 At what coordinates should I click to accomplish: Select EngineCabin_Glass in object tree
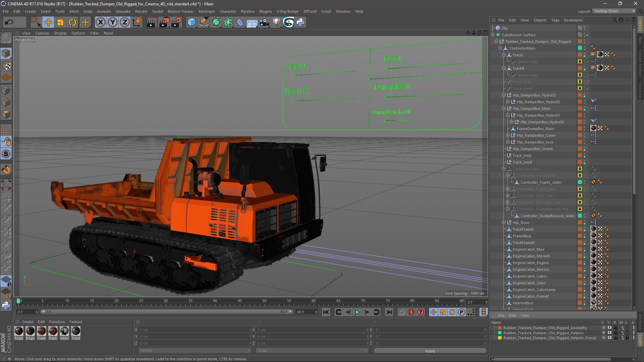click(x=529, y=283)
